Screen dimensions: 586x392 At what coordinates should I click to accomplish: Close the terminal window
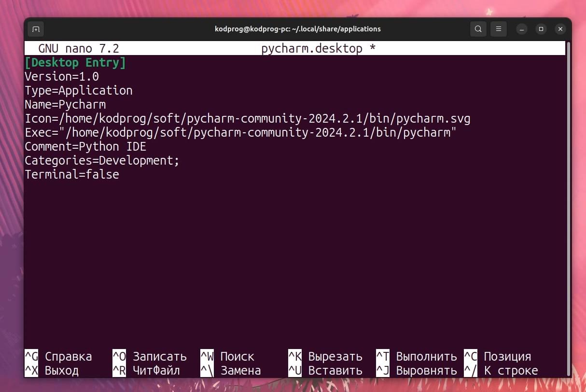click(x=560, y=29)
